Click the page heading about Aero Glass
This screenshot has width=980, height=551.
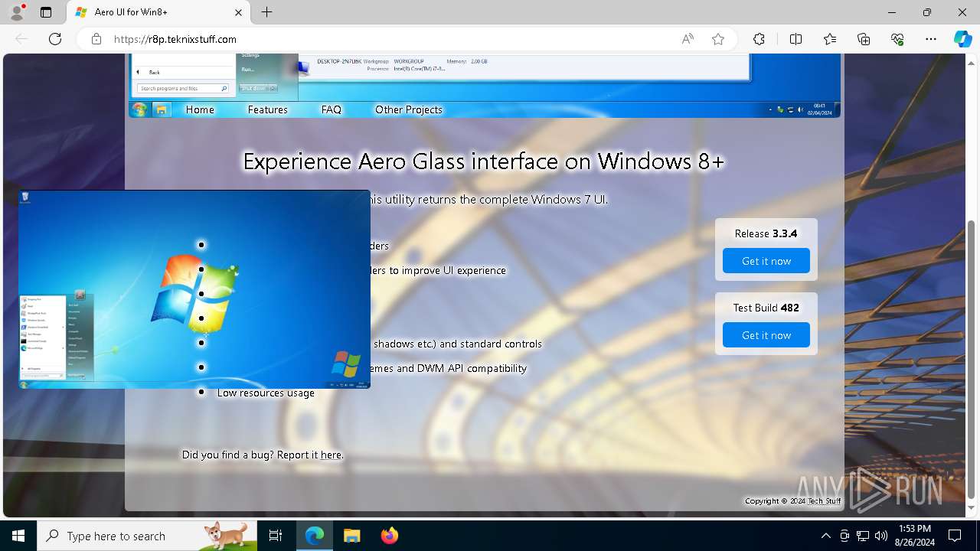point(483,161)
